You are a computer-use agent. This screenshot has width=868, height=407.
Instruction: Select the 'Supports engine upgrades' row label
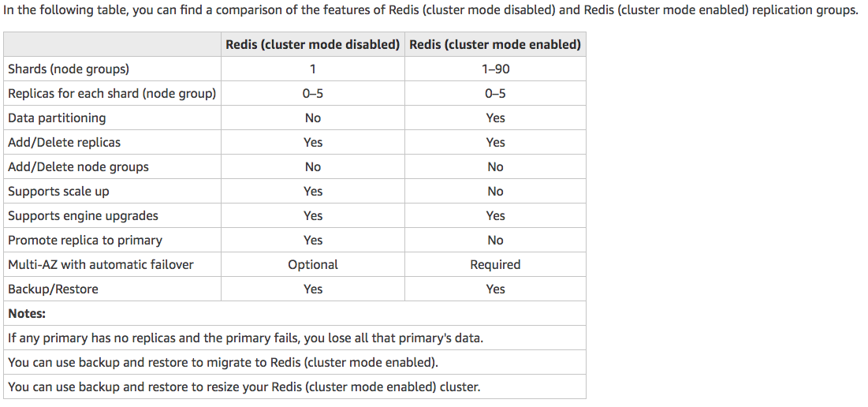click(83, 216)
